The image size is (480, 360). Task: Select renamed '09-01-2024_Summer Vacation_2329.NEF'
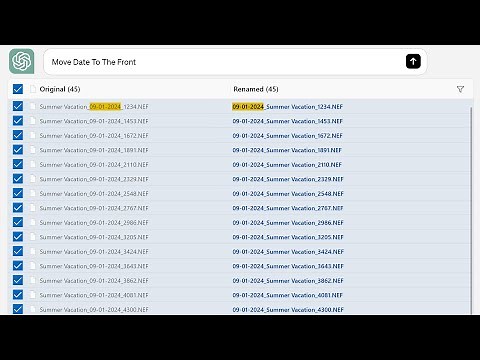[x=288, y=179]
